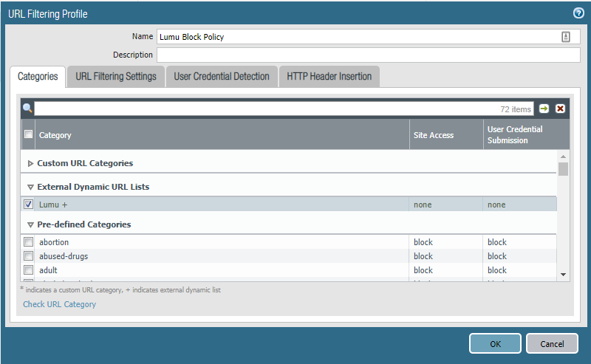Click into the Description field
Viewport: 591px width, 364px height.
pyautogui.click(x=365, y=55)
